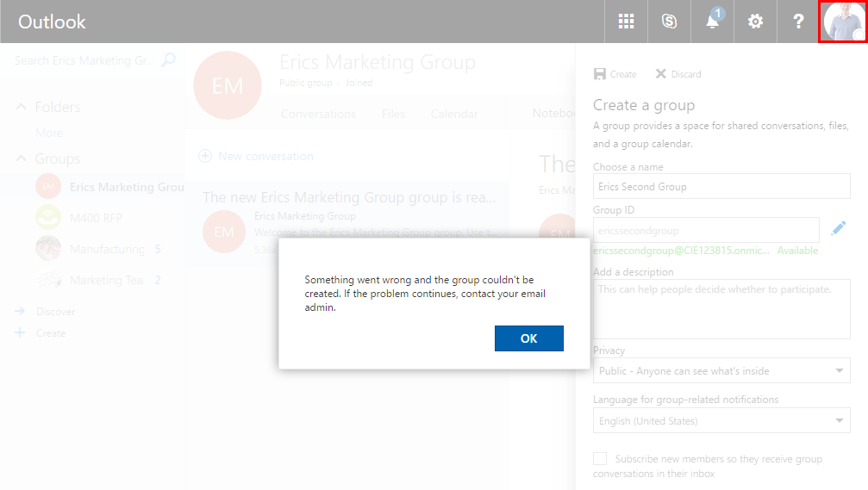The image size is (868, 490).
Task: Open the Privacy dropdown
Action: pos(721,370)
